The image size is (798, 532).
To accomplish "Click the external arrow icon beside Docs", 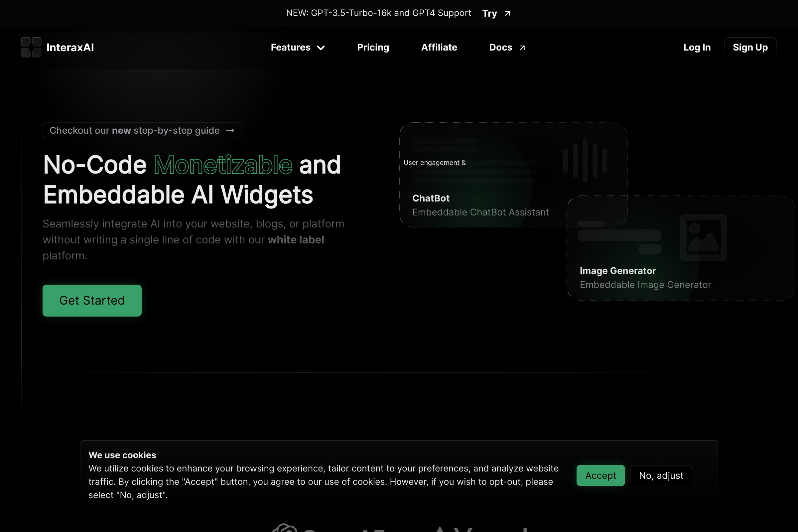I will click(x=522, y=48).
